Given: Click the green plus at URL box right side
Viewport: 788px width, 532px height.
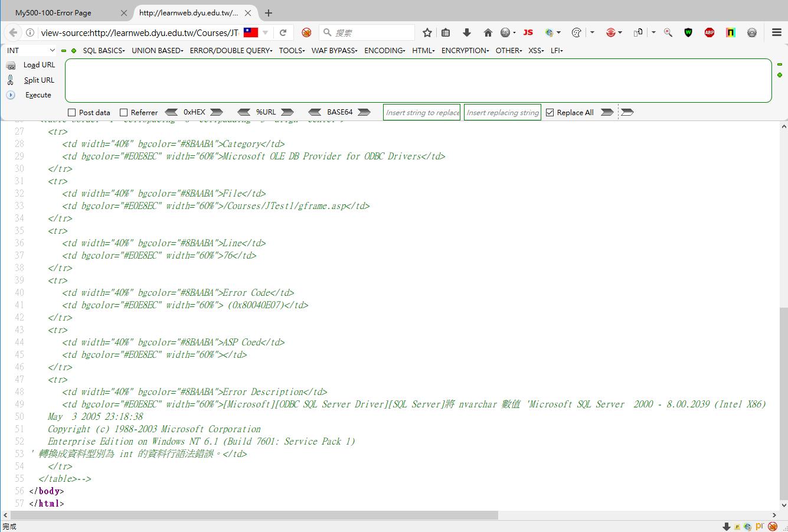Looking at the screenshot, I should (x=780, y=75).
